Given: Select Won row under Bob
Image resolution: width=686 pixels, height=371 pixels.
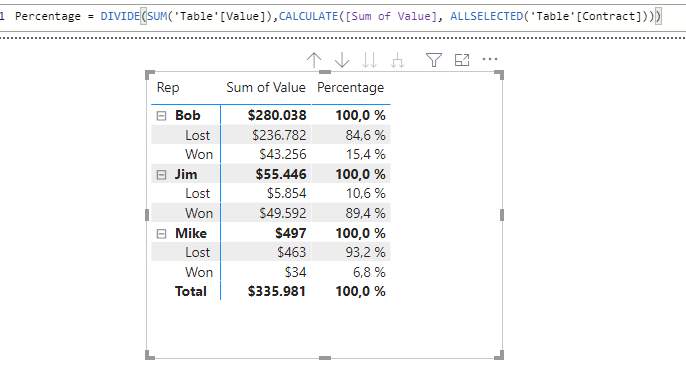Looking at the screenshot, I should (199, 154).
